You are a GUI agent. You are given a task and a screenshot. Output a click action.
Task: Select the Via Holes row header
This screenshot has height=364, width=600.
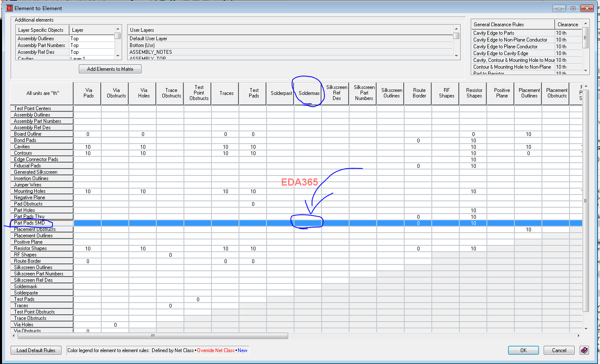click(x=42, y=325)
